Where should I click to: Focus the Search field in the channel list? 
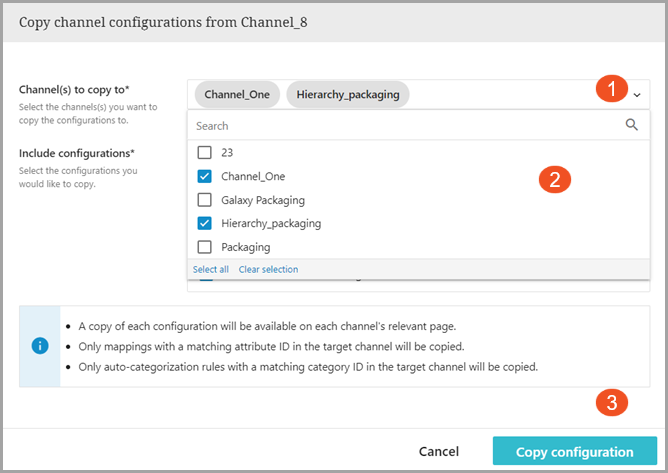click(x=400, y=126)
